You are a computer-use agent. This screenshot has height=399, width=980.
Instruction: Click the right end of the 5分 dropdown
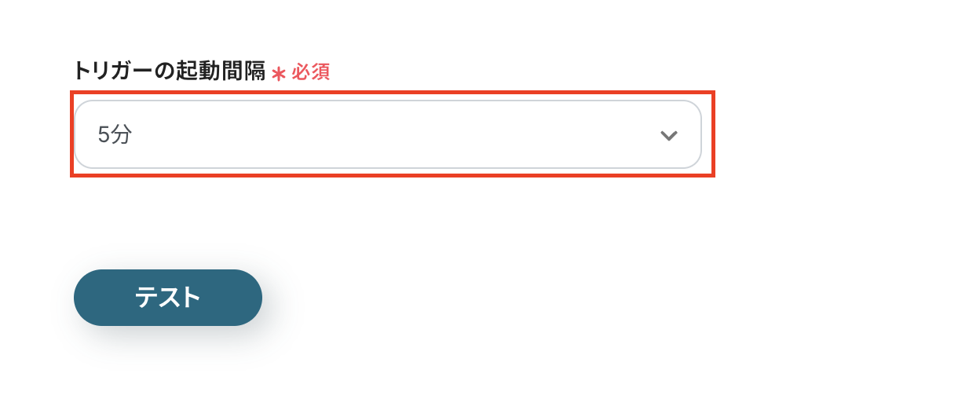tap(668, 135)
